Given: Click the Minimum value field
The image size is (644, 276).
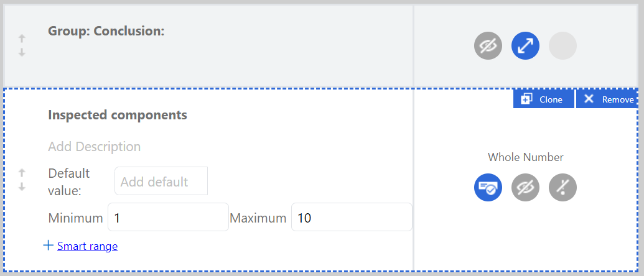Looking at the screenshot, I should (x=167, y=218).
